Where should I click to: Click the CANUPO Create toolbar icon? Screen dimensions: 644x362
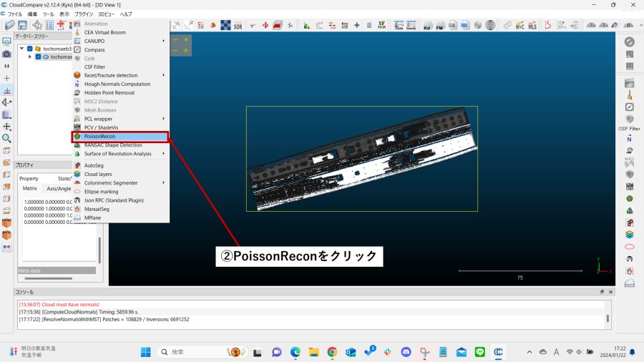point(399,26)
